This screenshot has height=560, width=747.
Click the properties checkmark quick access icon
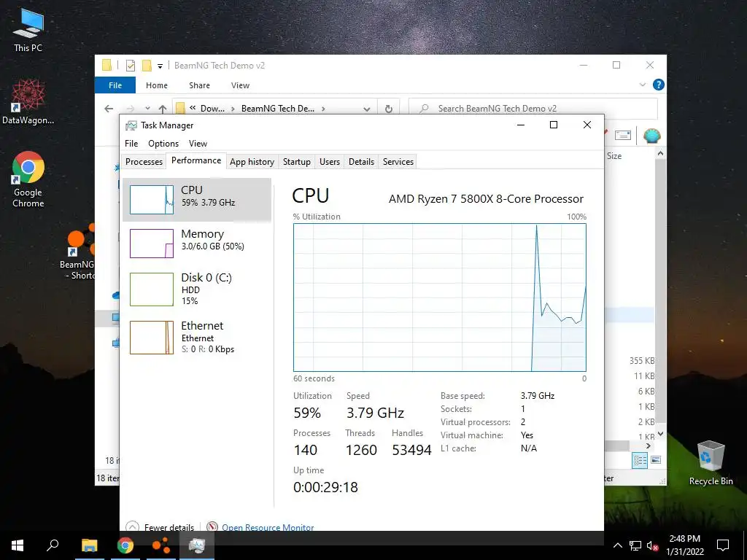pos(131,65)
